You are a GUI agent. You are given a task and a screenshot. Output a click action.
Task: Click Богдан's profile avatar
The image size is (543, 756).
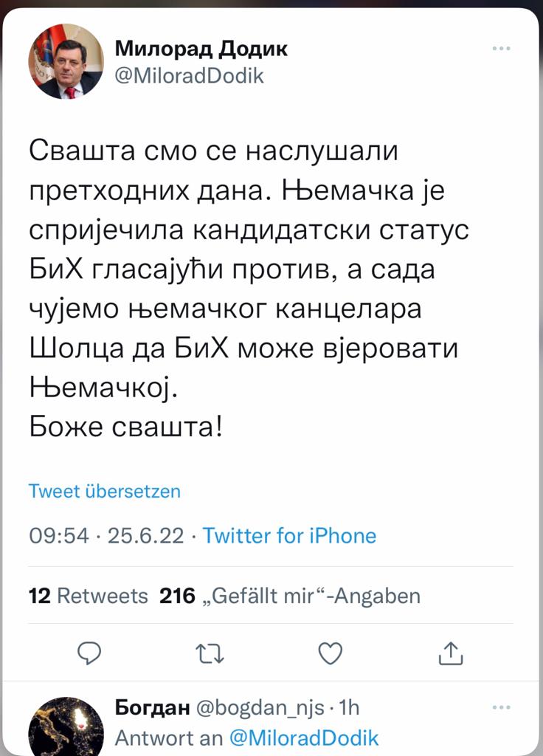(66, 727)
